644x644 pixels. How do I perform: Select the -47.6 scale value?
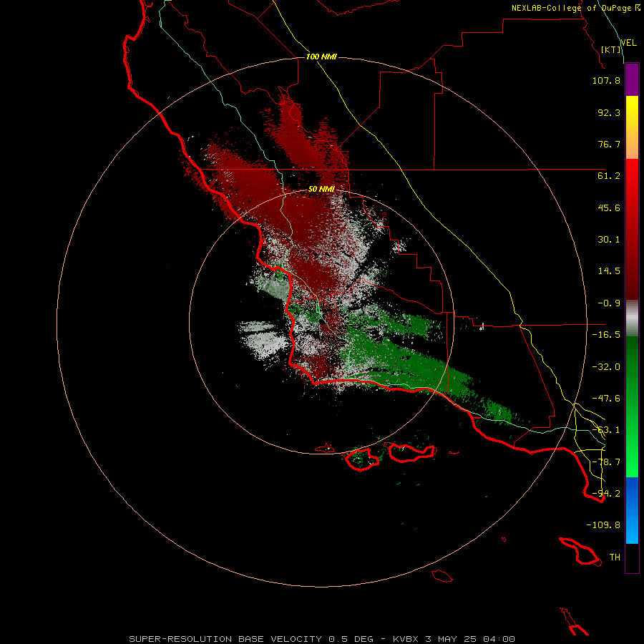606,399
